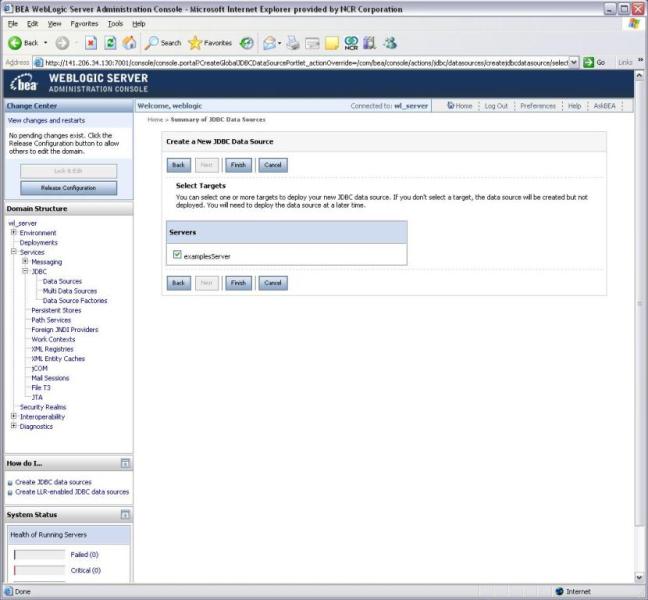Expand the Diagnostics tree node
The height and width of the screenshot is (600, 648).
point(14,426)
